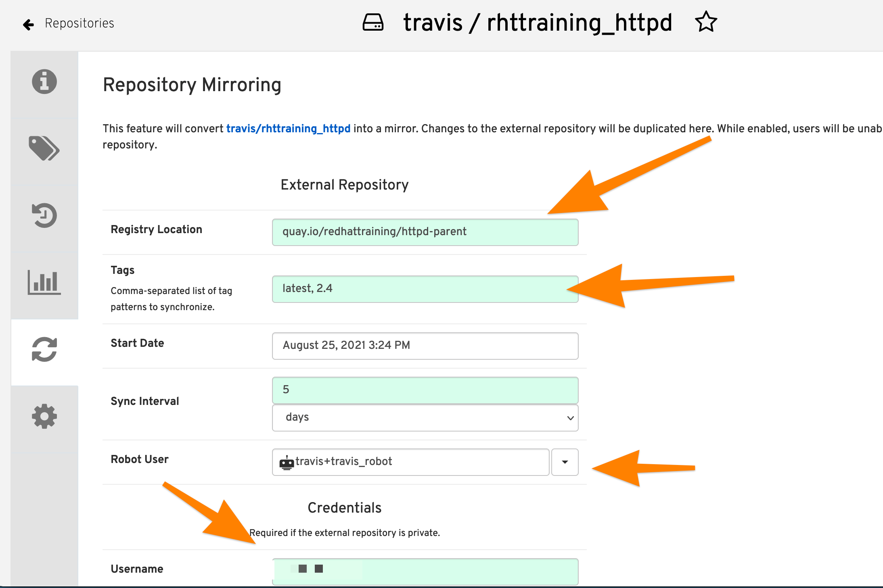883x588 pixels.
Task: Click the Tags input containing latest, 2.4
Action: tap(425, 289)
